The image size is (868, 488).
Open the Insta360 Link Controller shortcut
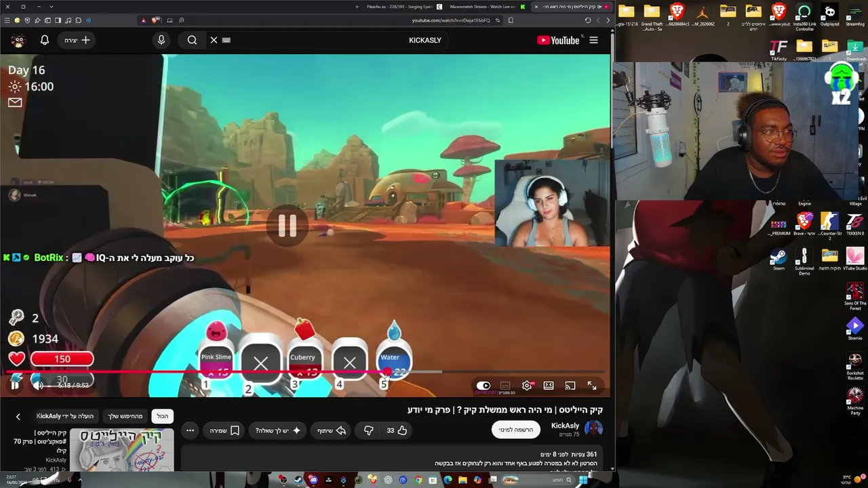coord(804,17)
